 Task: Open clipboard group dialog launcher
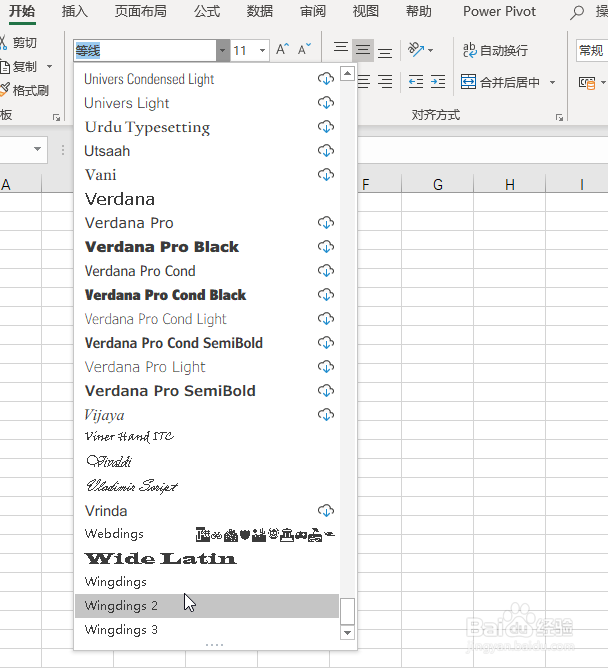[x=56, y=118]
